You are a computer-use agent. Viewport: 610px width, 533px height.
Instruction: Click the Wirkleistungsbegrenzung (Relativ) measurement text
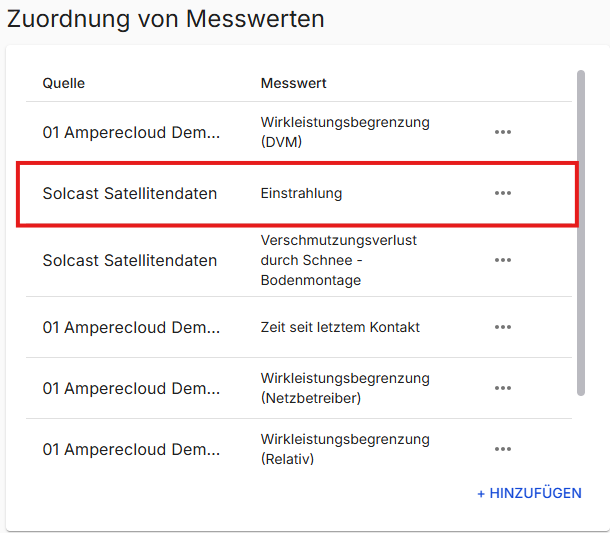point(345,449)
